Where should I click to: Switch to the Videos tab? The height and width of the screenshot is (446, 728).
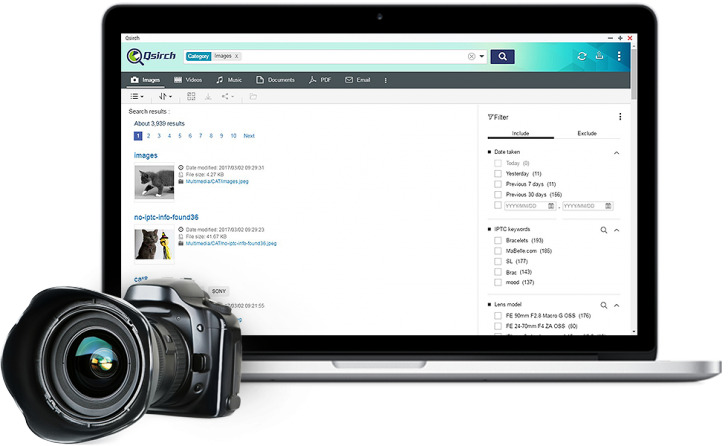[x=187, y=79]
